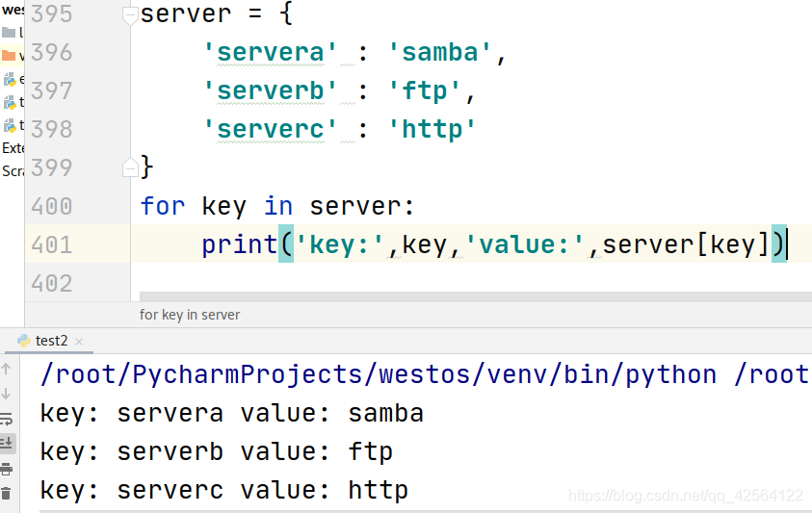Click the 'serverc' key string

(271, 129)
